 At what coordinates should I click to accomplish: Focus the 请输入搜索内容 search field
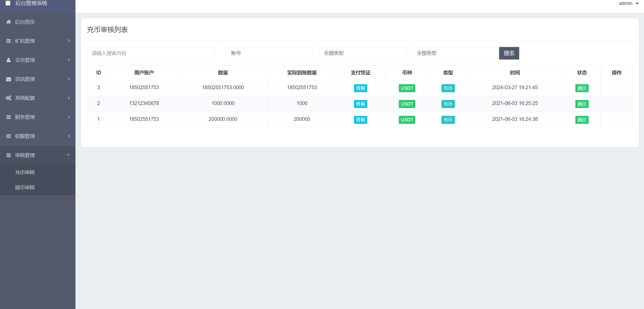(151, 53)
